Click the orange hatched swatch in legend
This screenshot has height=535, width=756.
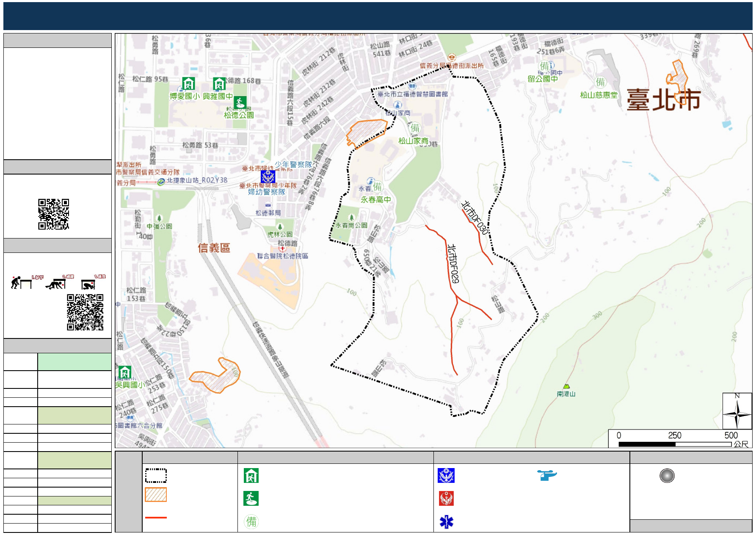click(156, 495)
